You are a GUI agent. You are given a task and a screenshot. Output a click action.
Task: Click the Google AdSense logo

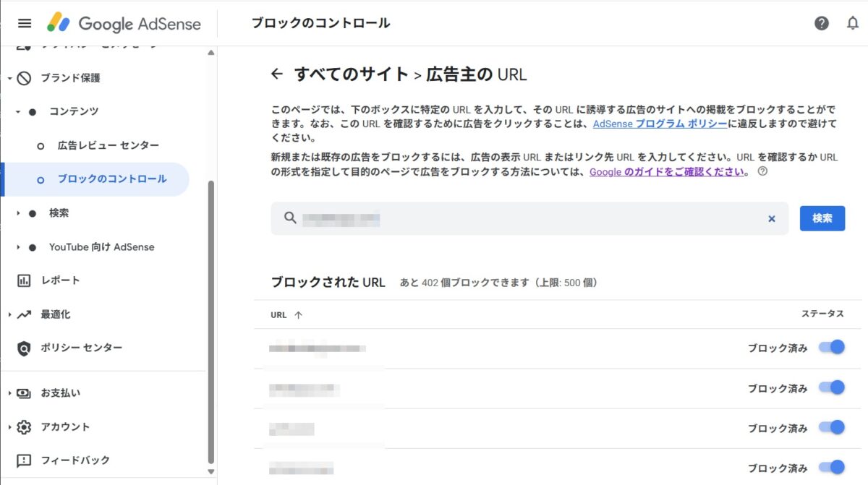click(123, 24)
